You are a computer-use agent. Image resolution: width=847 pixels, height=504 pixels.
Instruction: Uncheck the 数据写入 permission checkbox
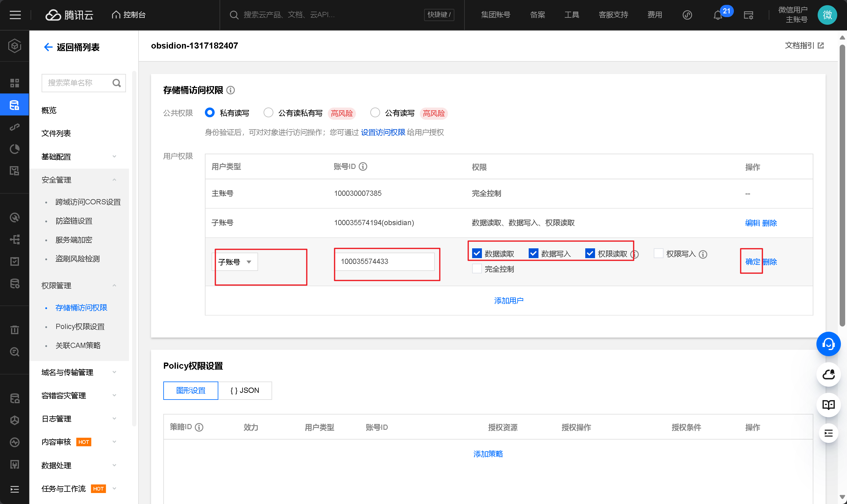(533, 253)
